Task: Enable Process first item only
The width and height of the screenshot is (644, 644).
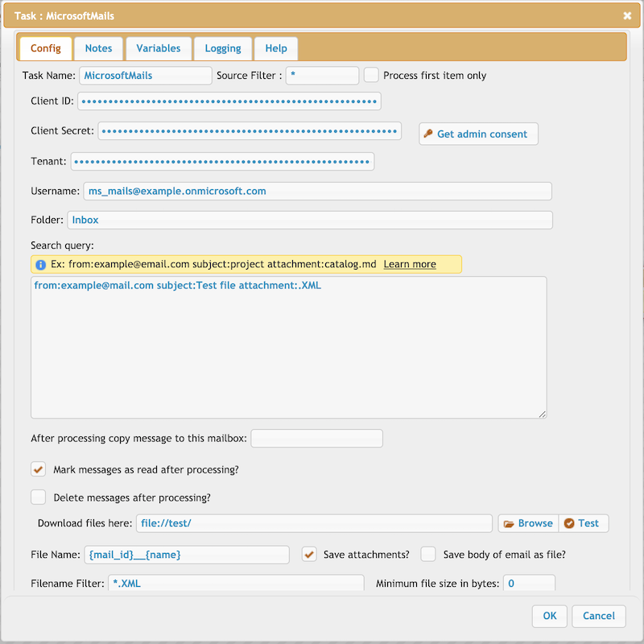Action: pyautogui.click(x=371, y=75)
